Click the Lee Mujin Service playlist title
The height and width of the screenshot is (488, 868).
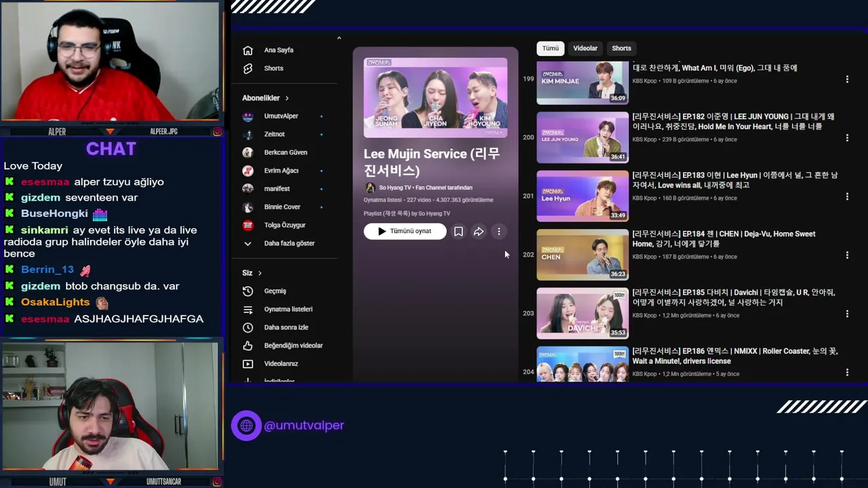[431, 162]
